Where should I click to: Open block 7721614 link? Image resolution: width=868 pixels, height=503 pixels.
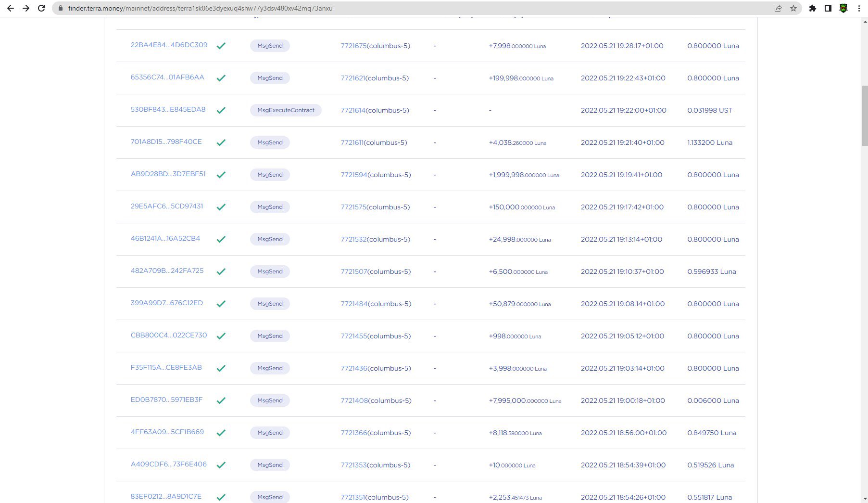(x=353, y=110)
